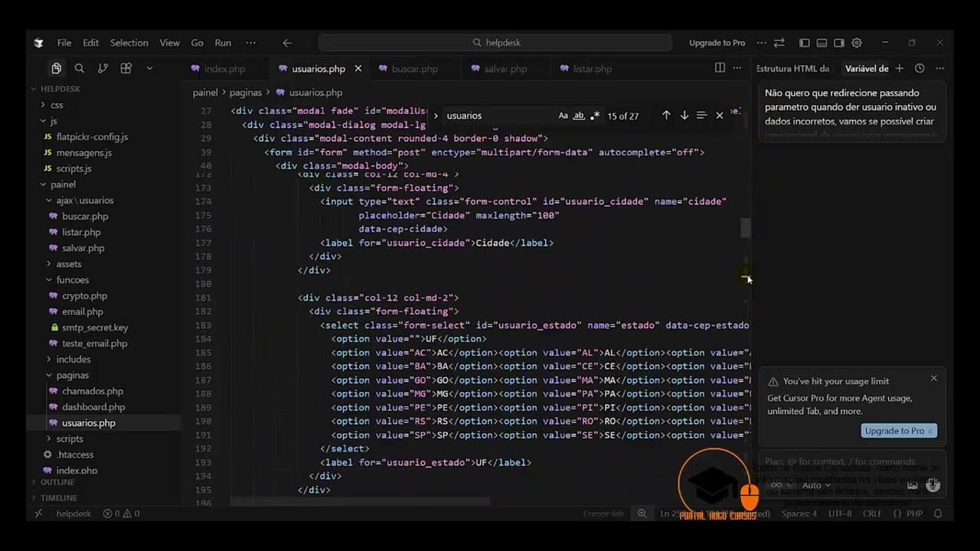
Task: Open dashboard.php in the explorer
Action: [93, 407]
